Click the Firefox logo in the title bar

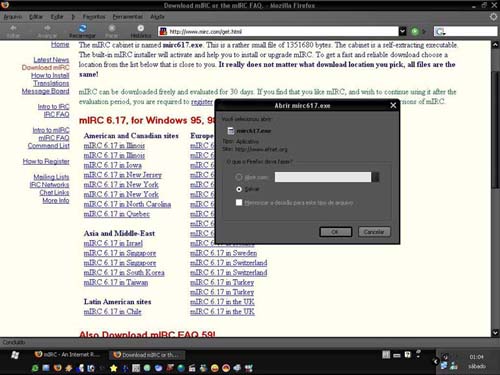click(5, 5)
